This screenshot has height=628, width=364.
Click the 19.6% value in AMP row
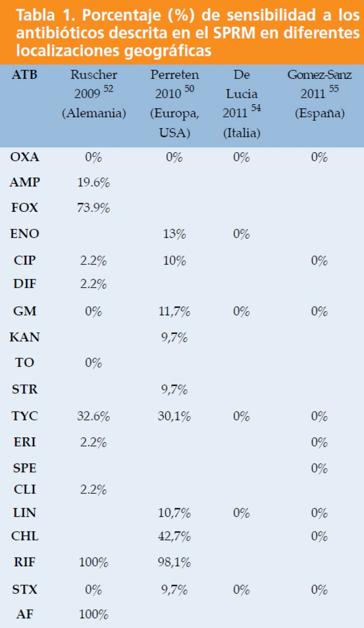point(94,183)
